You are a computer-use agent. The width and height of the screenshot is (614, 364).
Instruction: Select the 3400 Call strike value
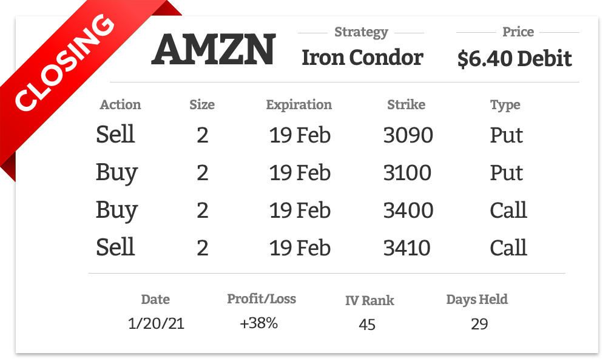[408, 210]
